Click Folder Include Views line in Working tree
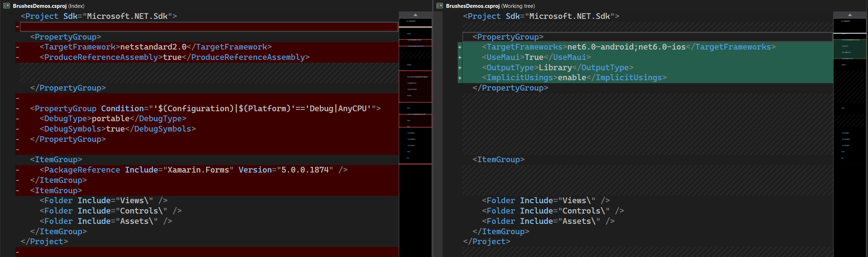Viewport: 868px width, 257px height. pos(546,201)
